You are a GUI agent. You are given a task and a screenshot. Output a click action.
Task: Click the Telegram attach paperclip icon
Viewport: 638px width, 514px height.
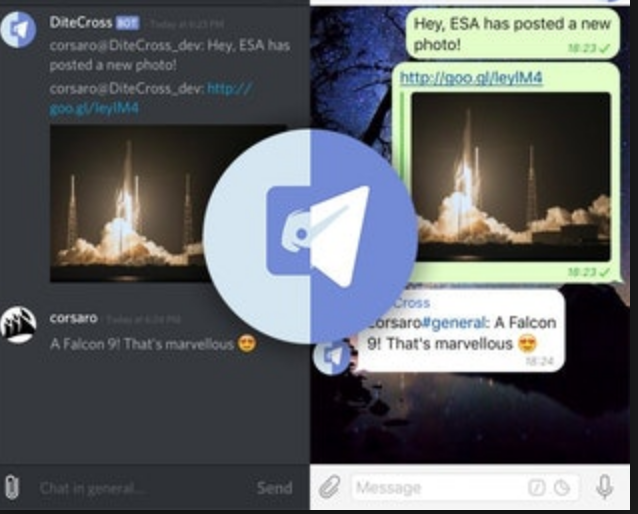click(x=329, y=487)
